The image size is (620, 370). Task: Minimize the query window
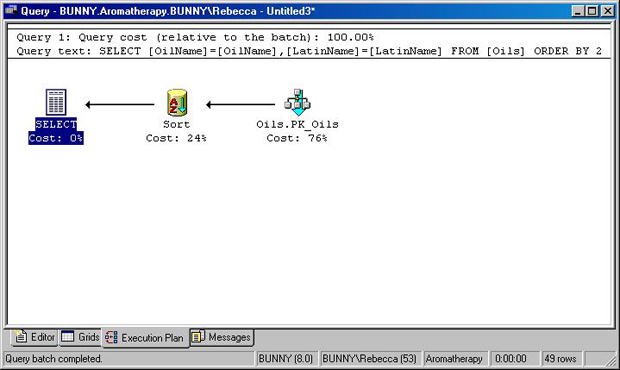point(578,11)
